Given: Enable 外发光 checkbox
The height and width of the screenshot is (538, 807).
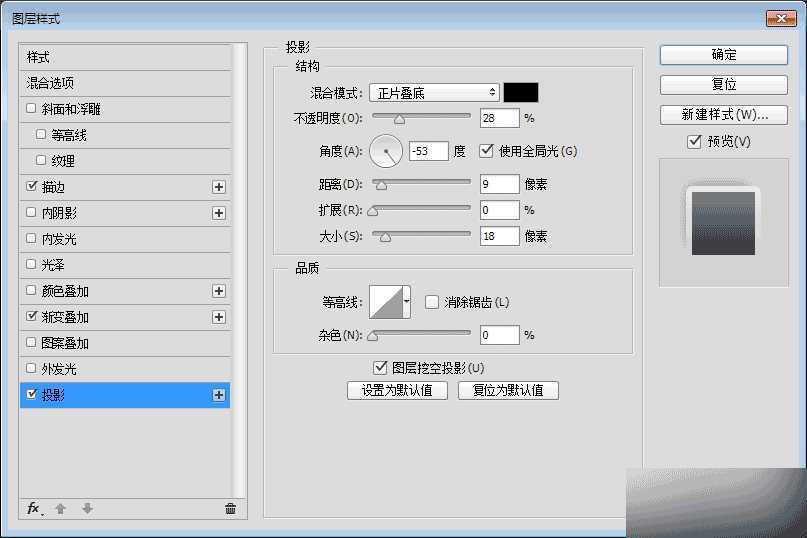Looking at the screenshot, I should click(x=31, y=368).
